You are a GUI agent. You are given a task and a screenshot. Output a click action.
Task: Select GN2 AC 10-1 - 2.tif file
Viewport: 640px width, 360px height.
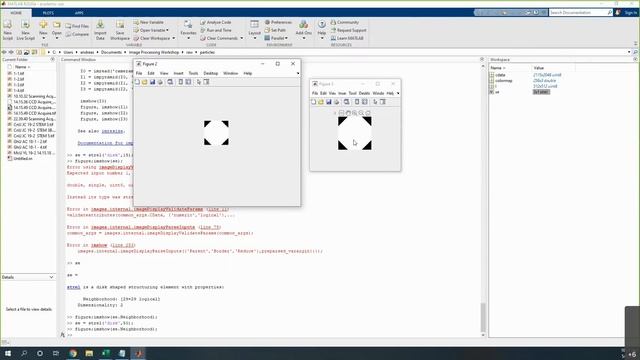[x=30, y=141]
